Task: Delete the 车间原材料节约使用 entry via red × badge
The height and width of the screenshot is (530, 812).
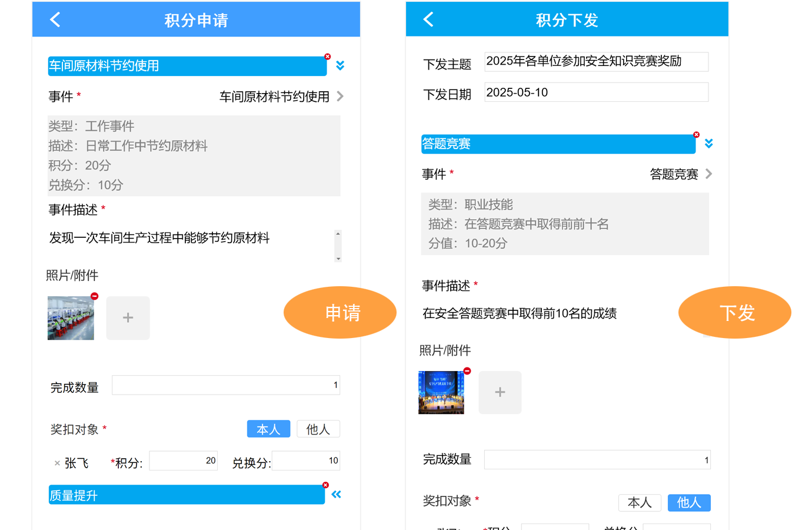Action: click(x=328, y=57)
